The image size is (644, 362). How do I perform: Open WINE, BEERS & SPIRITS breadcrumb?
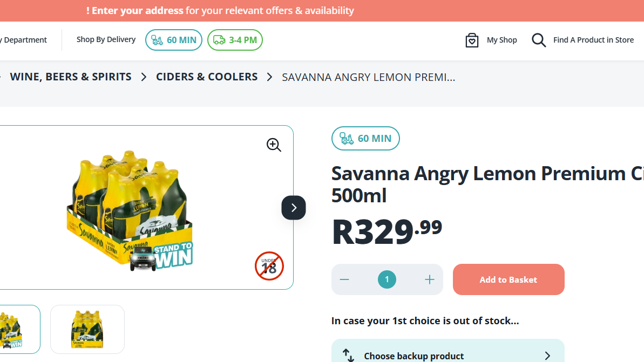pos(70,77)
